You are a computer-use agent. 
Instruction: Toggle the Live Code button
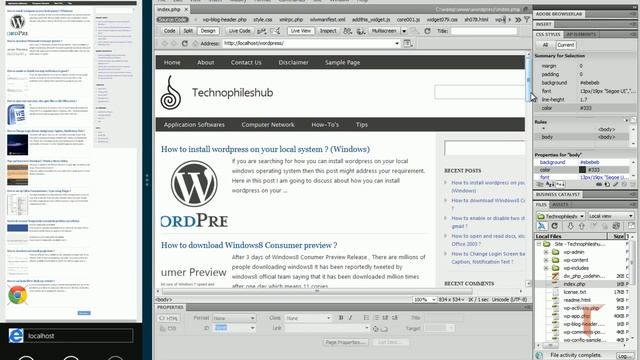coord(239,31)
